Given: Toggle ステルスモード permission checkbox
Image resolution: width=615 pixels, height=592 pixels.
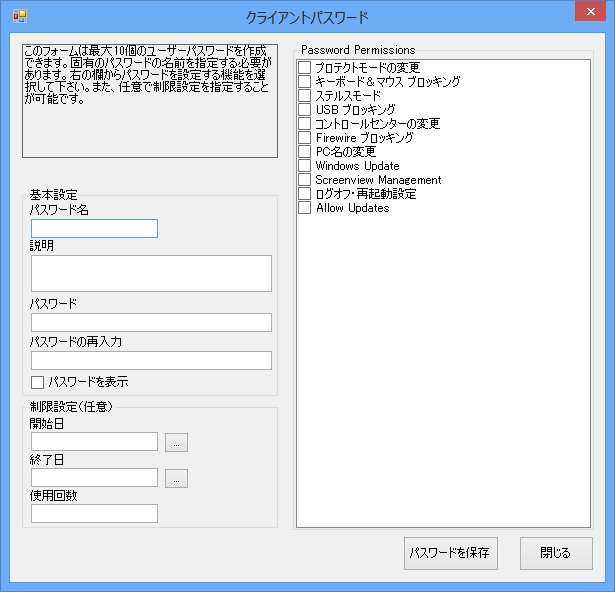Looking at the screenshot, I should click(x=305, y=95).
